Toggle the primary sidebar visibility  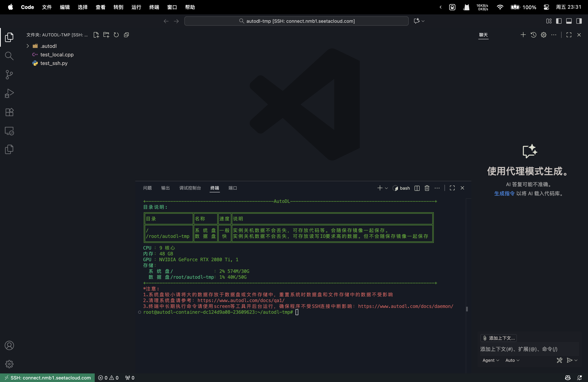point(559,21)
